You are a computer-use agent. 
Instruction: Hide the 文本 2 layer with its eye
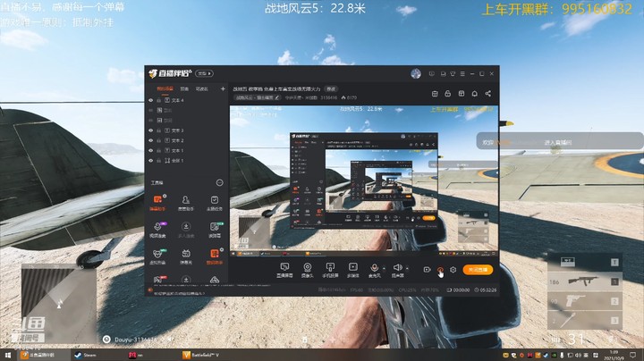151,140
